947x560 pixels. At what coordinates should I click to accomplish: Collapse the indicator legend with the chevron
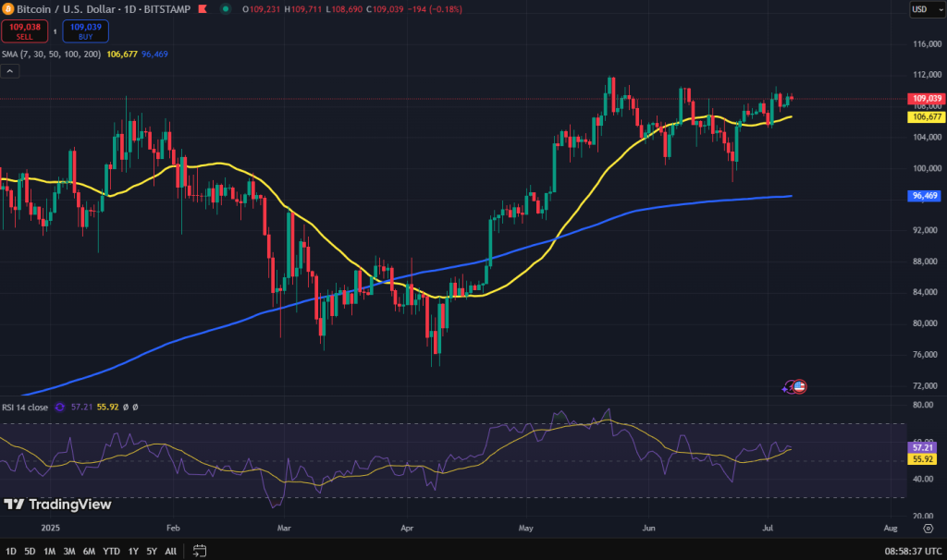point(9,71)
